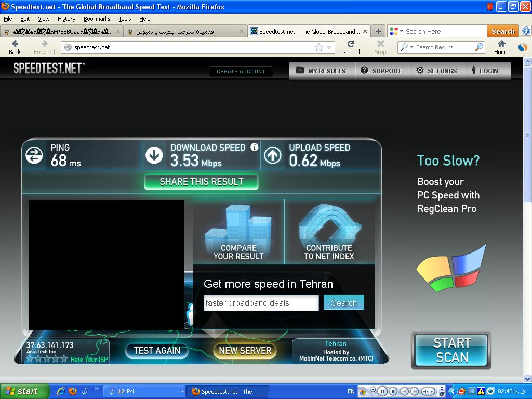Click the red star tray icon

[x=461, y=392]
